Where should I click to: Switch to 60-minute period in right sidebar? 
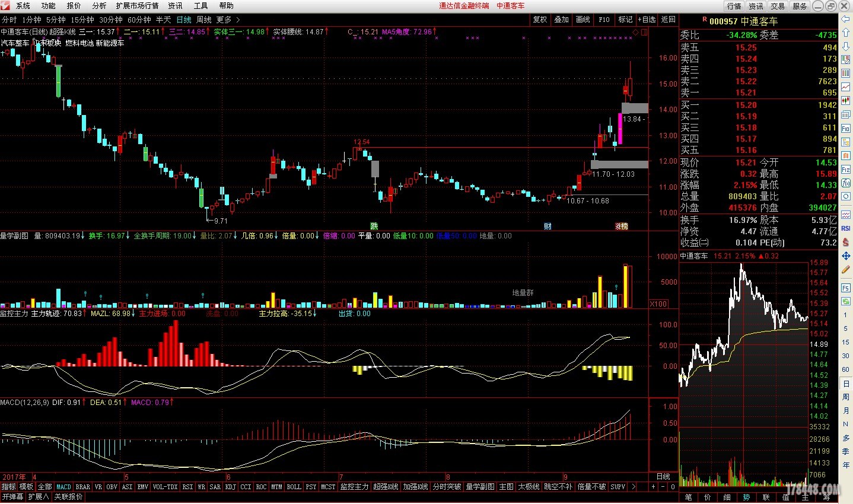[x=846, y=369]
